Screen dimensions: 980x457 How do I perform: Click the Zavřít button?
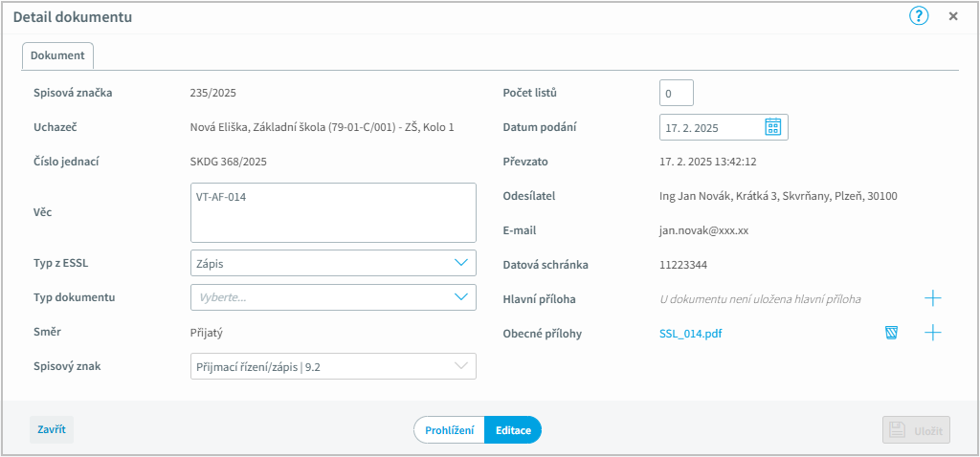pyautogui.click(x=52, y=429)
